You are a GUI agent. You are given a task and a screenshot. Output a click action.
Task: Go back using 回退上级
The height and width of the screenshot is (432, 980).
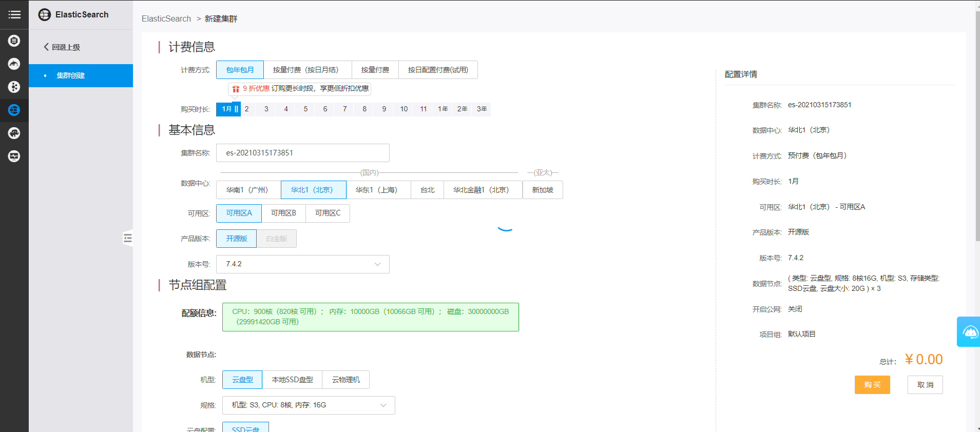pyautogui.click(x=62, y=47)
